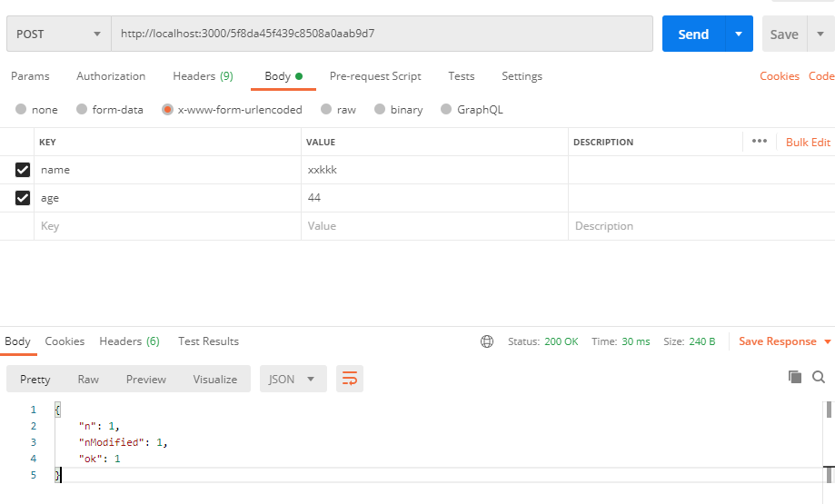Select the form-data radio option
835x504 pixels.
pyautogui.click(x=81, y=110)
